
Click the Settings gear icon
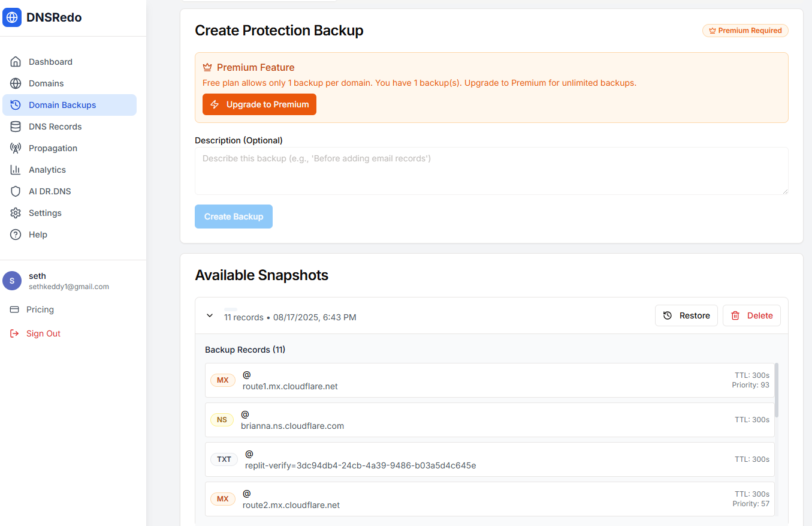[16, 213]
